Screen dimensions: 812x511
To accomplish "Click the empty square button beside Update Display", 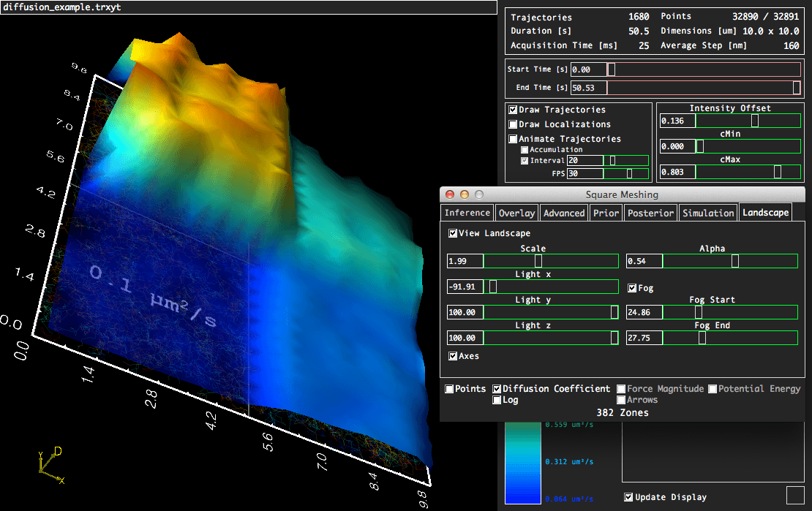I will point(794,495).
